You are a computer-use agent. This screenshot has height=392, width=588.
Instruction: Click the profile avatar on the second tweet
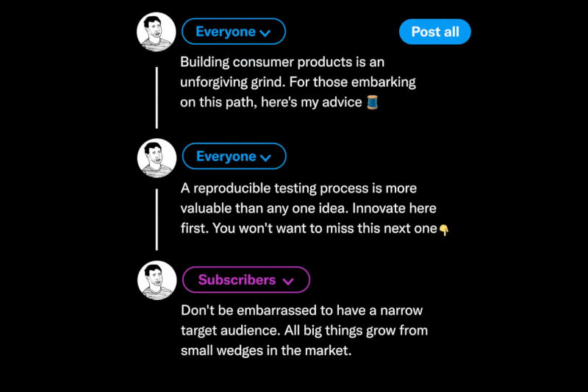[x=157, y=157]
